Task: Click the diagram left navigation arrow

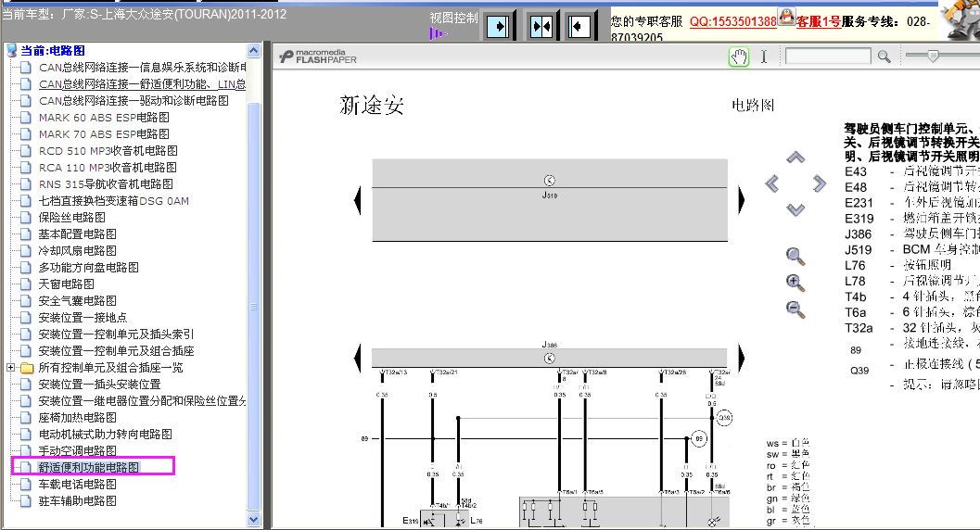Action: tap(772, 183)
